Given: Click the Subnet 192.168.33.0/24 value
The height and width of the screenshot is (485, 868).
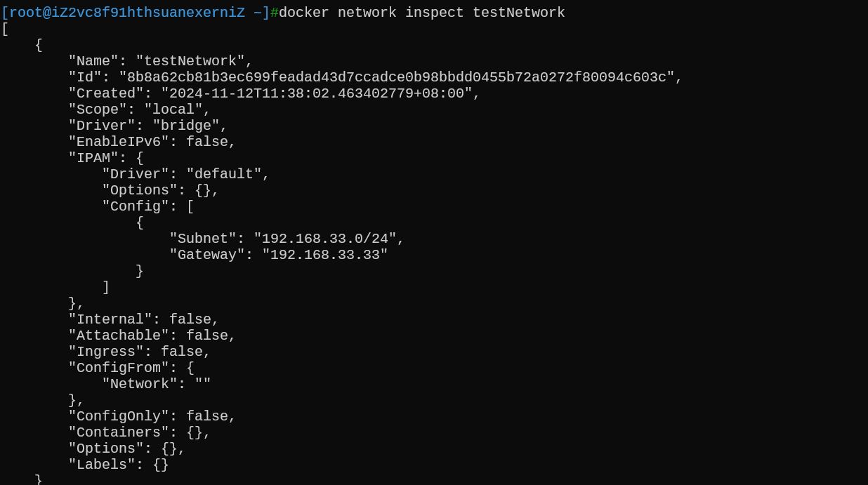Looking at the screenshot, I should coord(325,239).
